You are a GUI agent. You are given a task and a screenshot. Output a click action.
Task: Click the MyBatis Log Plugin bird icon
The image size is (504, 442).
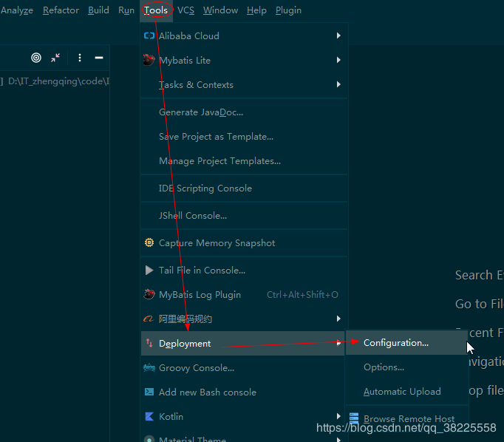(x=149, y=294)
